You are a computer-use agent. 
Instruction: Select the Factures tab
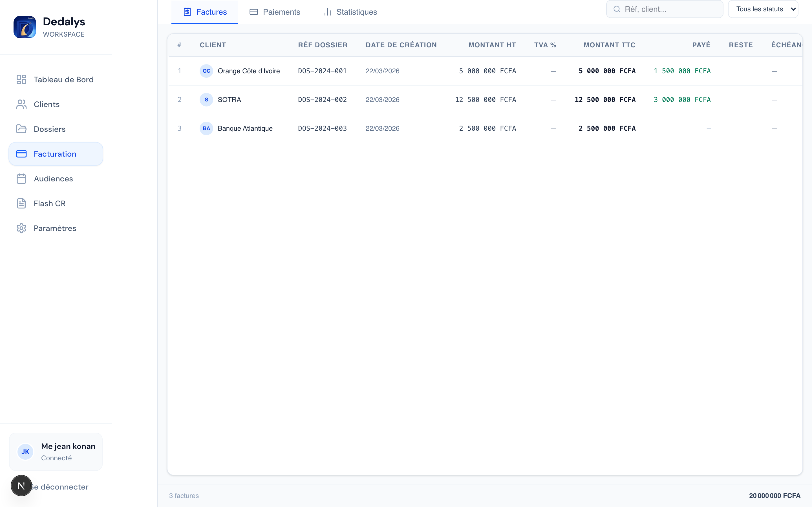click(x=205, y=12)
